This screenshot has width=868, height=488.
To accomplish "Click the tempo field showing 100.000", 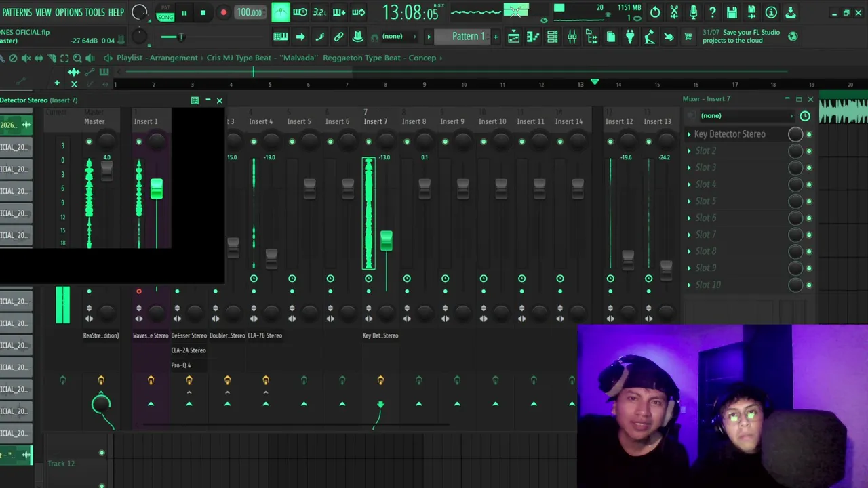I will coord(250,12).
